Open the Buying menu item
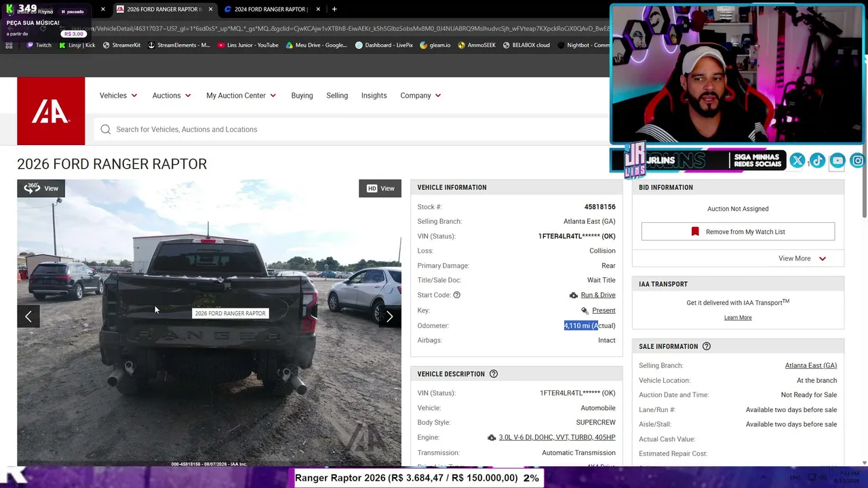 tap(302, 96)
